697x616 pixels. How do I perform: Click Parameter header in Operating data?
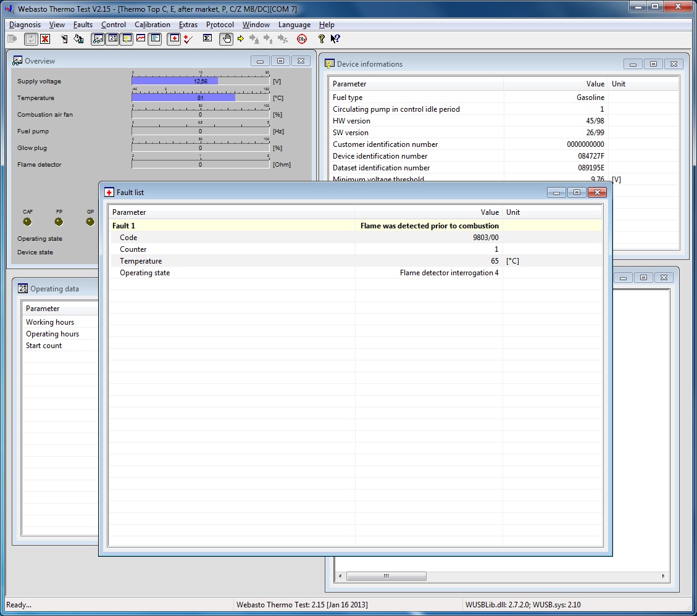click(60, 309)
